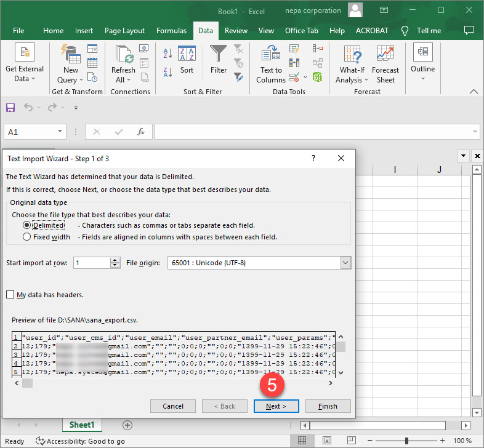Viewport: 484px width, 448px height.
Task: Select the Sheet1 tab
Action: (x=82, y=425)
